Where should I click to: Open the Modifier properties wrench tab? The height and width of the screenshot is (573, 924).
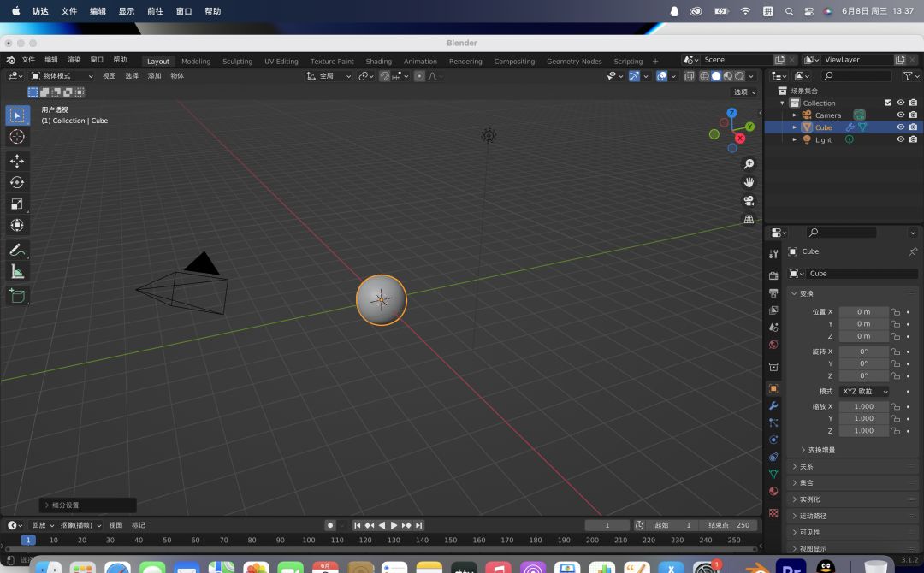pyautogui.click(x=773, y=405)
